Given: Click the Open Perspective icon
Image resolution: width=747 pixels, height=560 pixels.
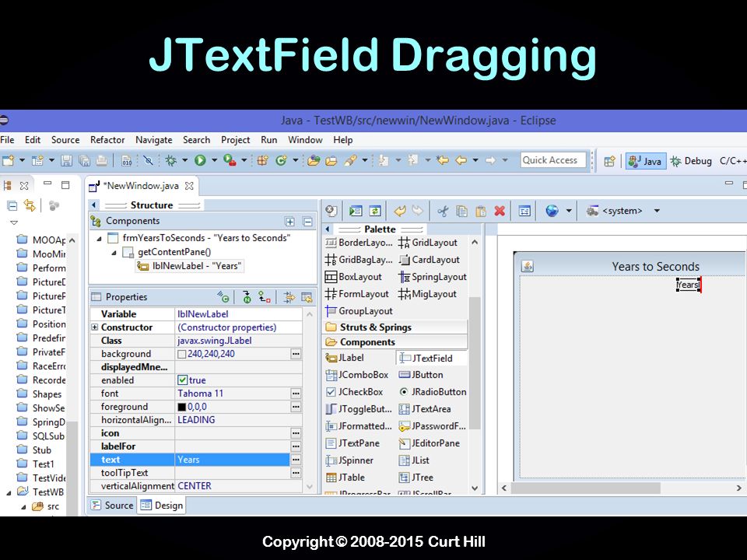Looking at the screenshot, I should click(609, 161).
